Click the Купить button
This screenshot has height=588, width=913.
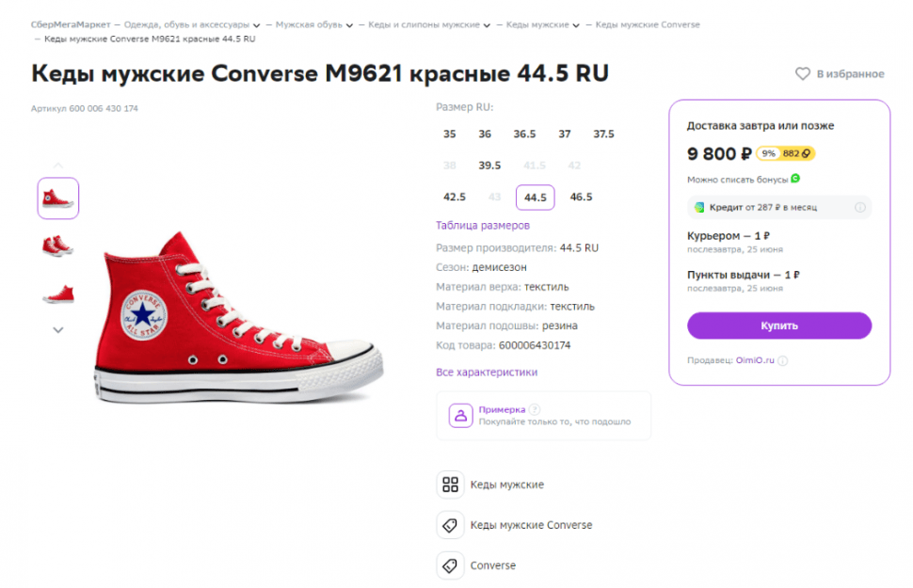(x=779, y=326)
